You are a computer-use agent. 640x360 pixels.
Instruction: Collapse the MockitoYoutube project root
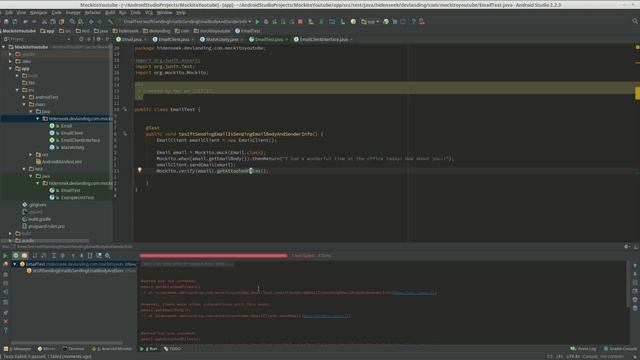point(4,47)
